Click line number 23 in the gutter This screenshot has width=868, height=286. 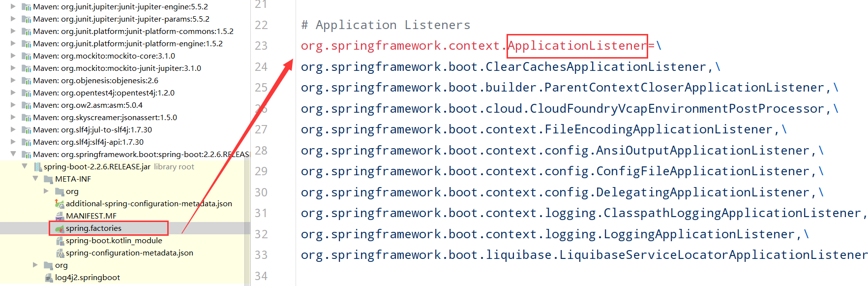click(x=261, y=46)
